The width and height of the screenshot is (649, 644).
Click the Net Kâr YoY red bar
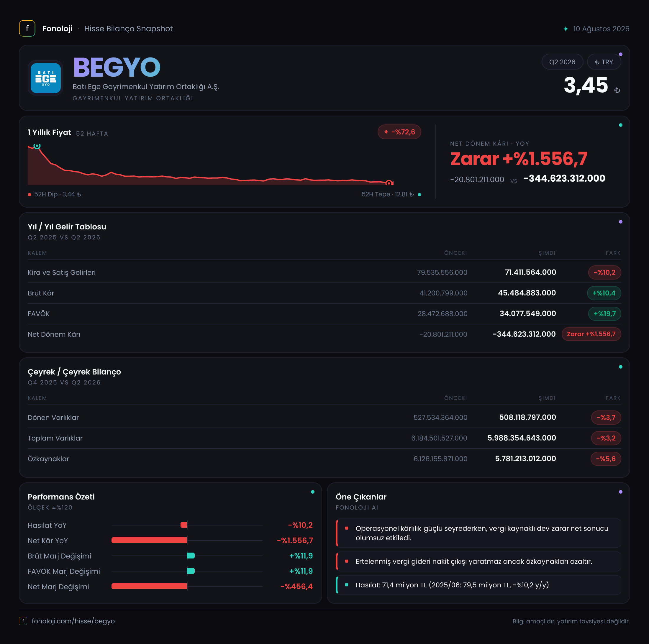click(150, 540)
